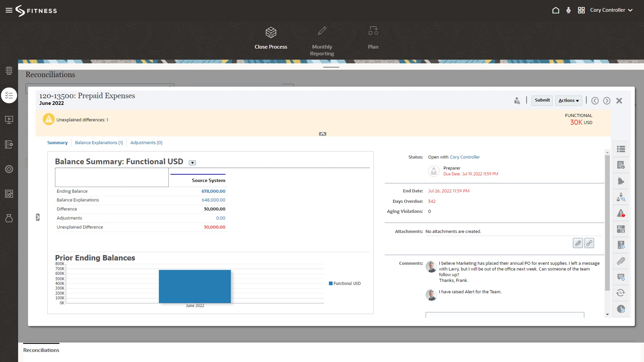Attach a link using chain button

(x=589, y=243)
